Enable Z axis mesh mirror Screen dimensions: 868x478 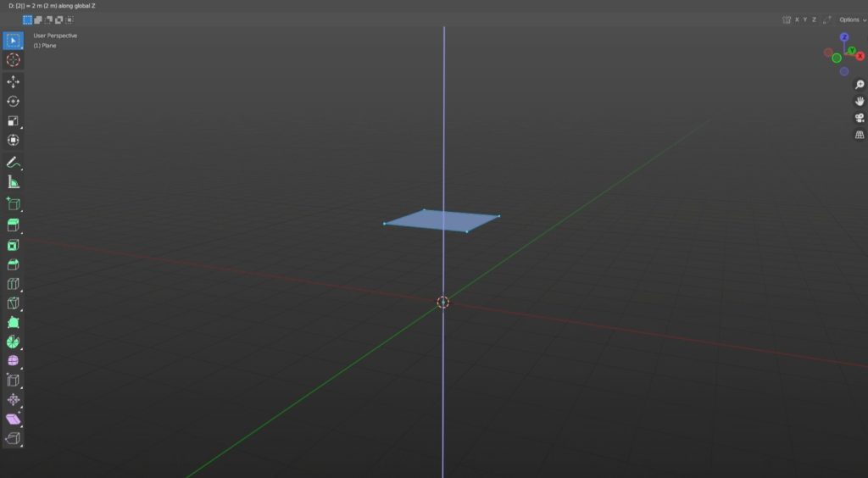click(815, 19)
